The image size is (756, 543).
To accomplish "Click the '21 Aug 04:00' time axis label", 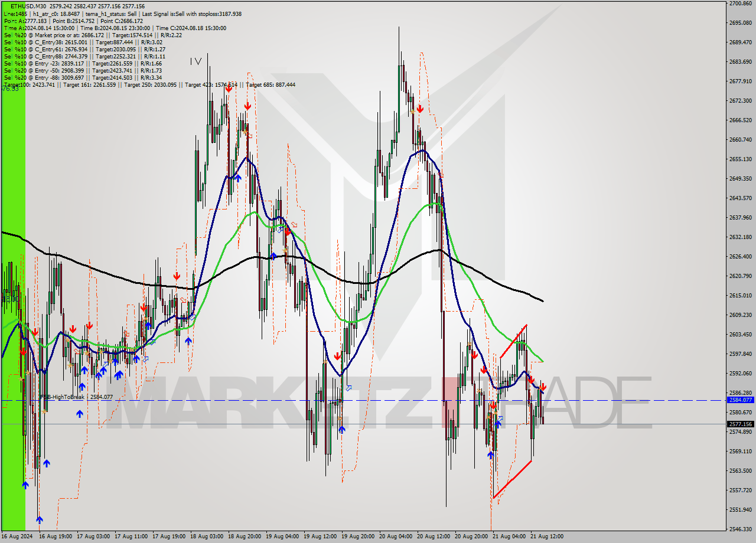I will 509,537.
